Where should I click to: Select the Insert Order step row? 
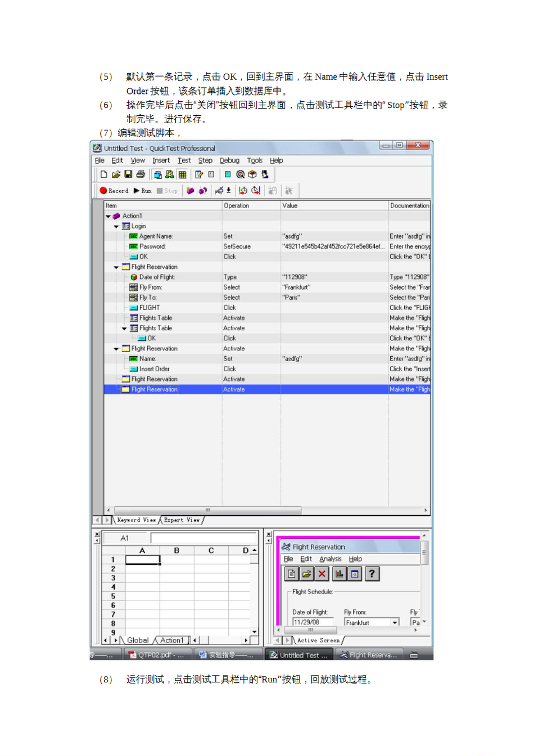154,369
